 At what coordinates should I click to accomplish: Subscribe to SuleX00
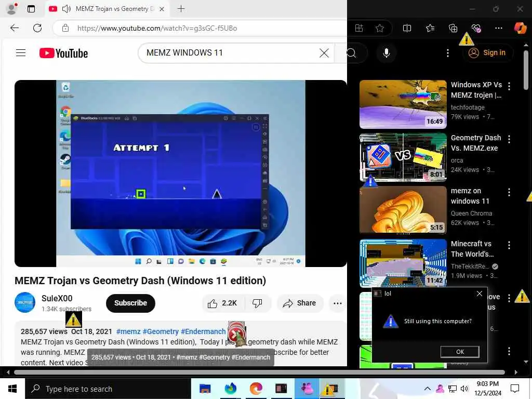(130, 303)
